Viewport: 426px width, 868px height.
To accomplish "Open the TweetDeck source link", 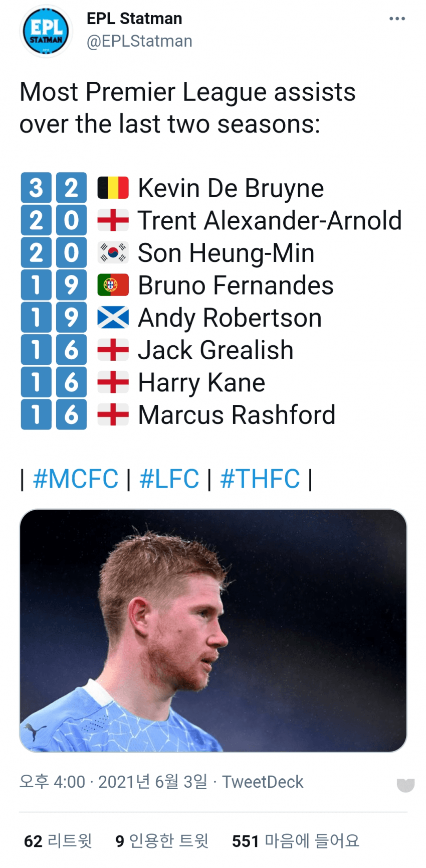I will click(263, 782).
